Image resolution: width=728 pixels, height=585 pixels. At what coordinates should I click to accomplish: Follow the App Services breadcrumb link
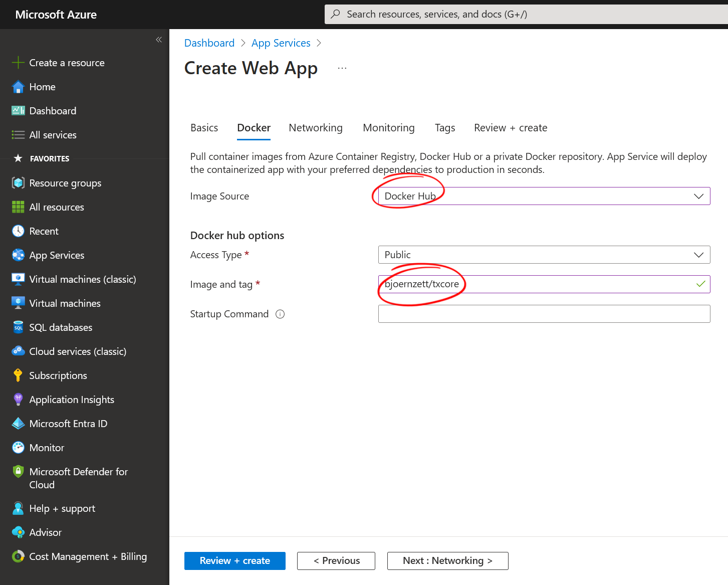(x=281, y=43)
